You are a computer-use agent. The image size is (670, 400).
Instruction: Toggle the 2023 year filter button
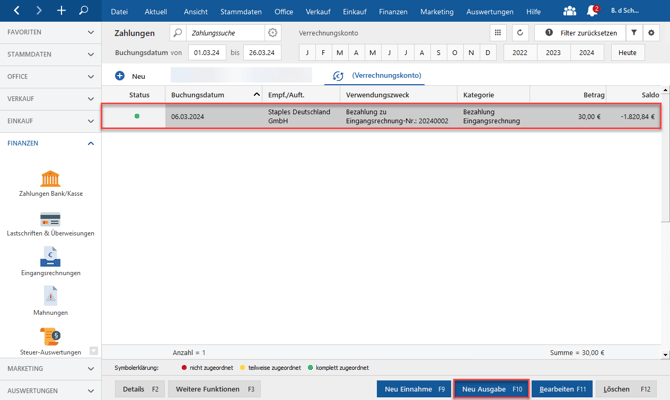coord(553,53)
